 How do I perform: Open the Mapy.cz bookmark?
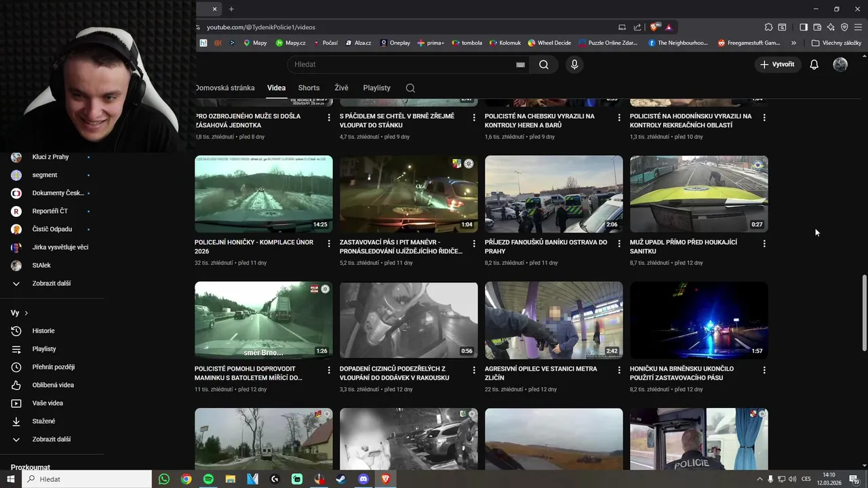pyautogui.click(x=290, y=43)
